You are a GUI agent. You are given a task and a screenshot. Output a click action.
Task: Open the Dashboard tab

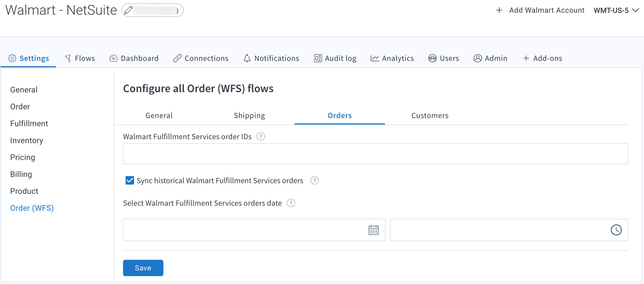pyautogui.click(x=134, y=58)
